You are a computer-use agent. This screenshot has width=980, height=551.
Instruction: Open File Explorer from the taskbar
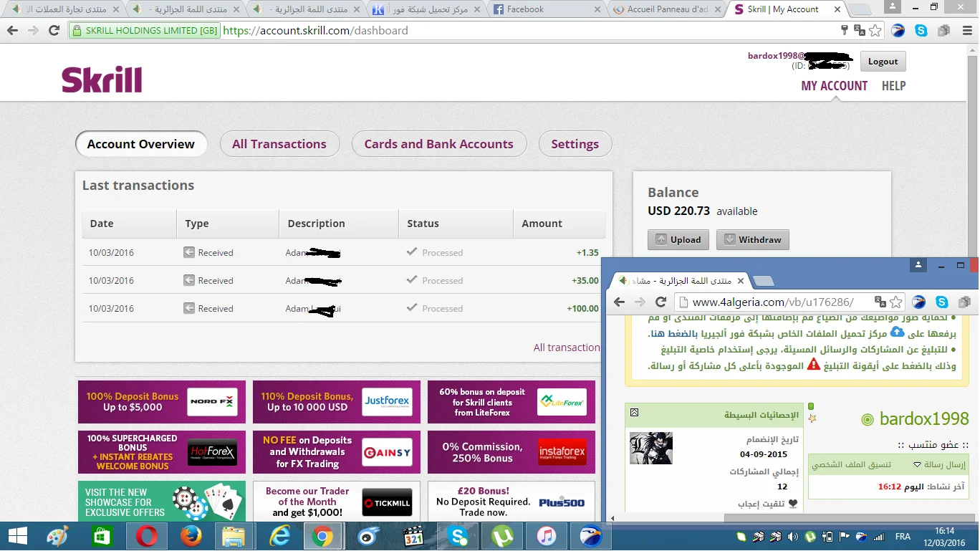(x=234, y=536)
